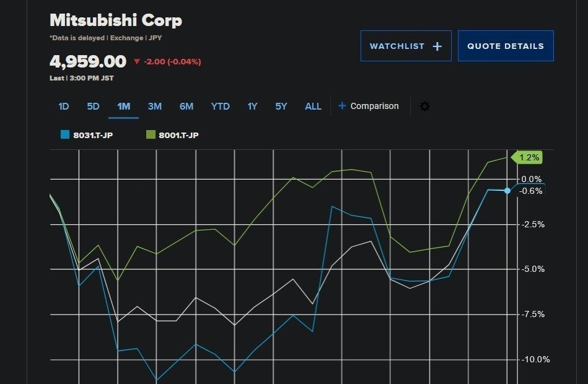Open the chart settings gear icon
The height and width of the screenshot is (384, 588).
point(424,106)
